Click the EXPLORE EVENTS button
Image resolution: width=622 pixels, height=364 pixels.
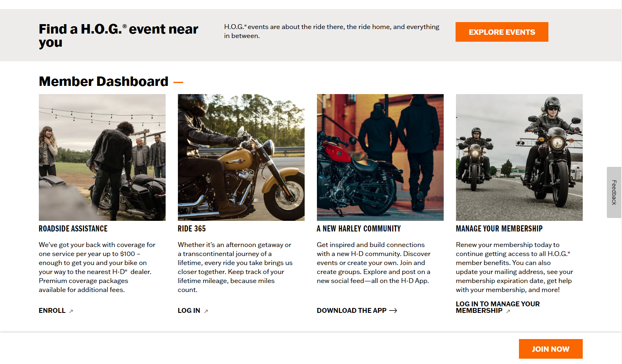502,32
